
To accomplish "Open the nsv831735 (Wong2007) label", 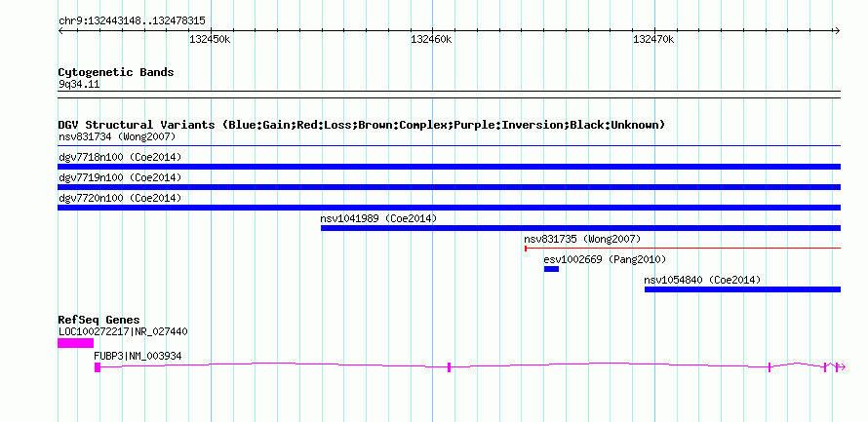I will [582, 239].
